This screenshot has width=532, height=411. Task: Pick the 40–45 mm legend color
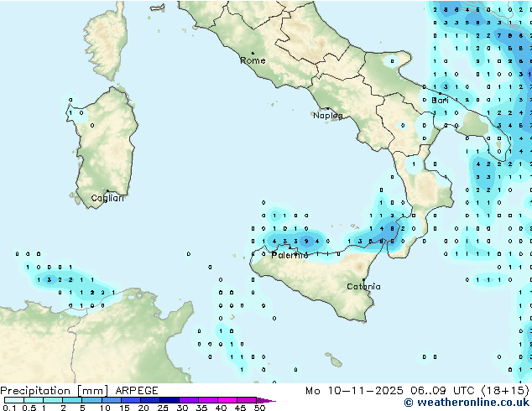[227, 400]
